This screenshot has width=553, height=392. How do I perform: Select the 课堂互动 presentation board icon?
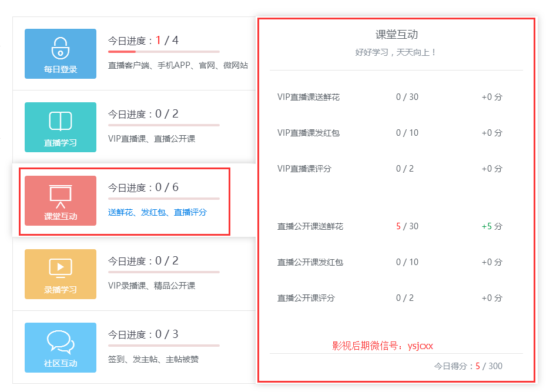(60, 195)
